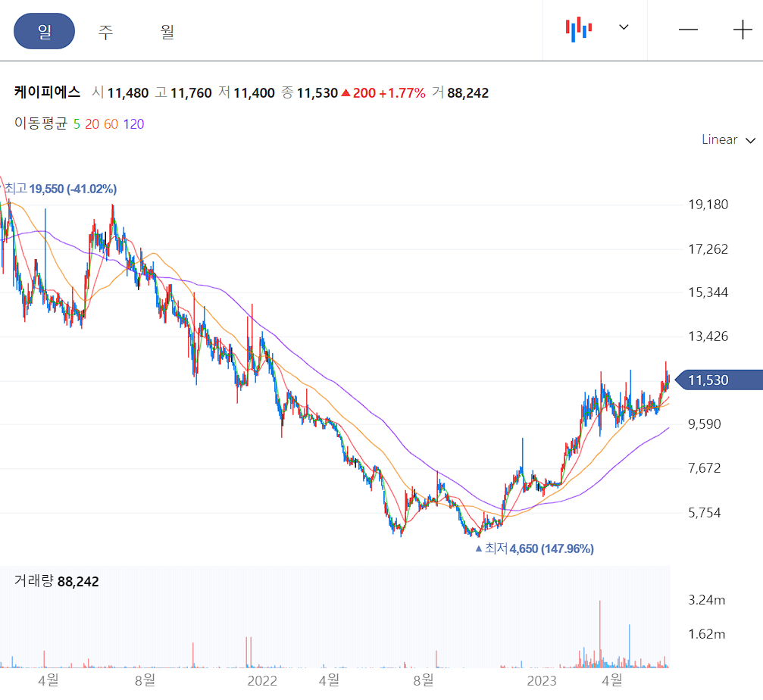The height and width of the screenshot is (700, 763).
Task: Open the chart type dropdown arrow
Action: click(x=624, y=27)
